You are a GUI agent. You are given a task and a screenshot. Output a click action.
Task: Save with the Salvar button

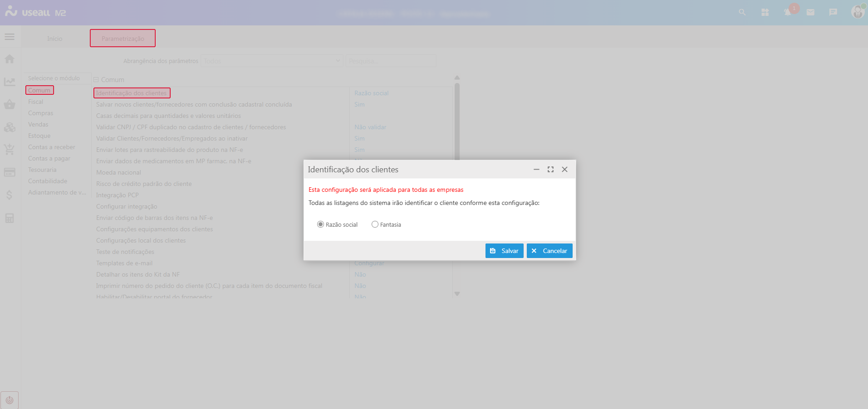click(504, 251)
